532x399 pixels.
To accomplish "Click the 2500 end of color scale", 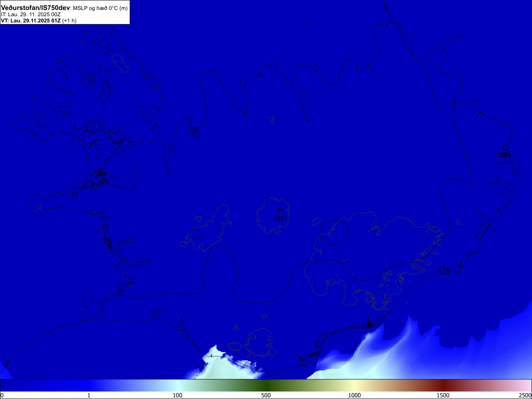I will (525, 395).
